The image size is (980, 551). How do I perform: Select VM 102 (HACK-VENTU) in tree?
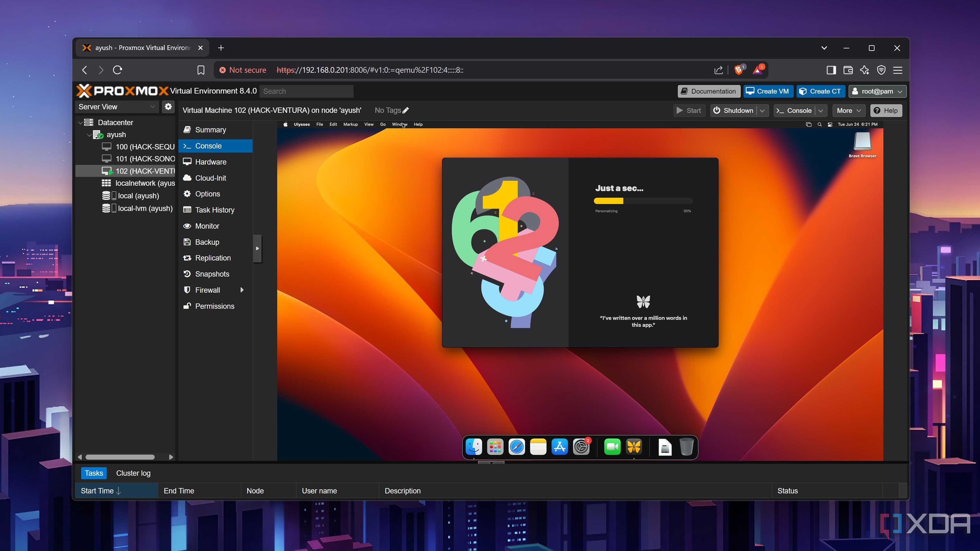tap(126, 171)
